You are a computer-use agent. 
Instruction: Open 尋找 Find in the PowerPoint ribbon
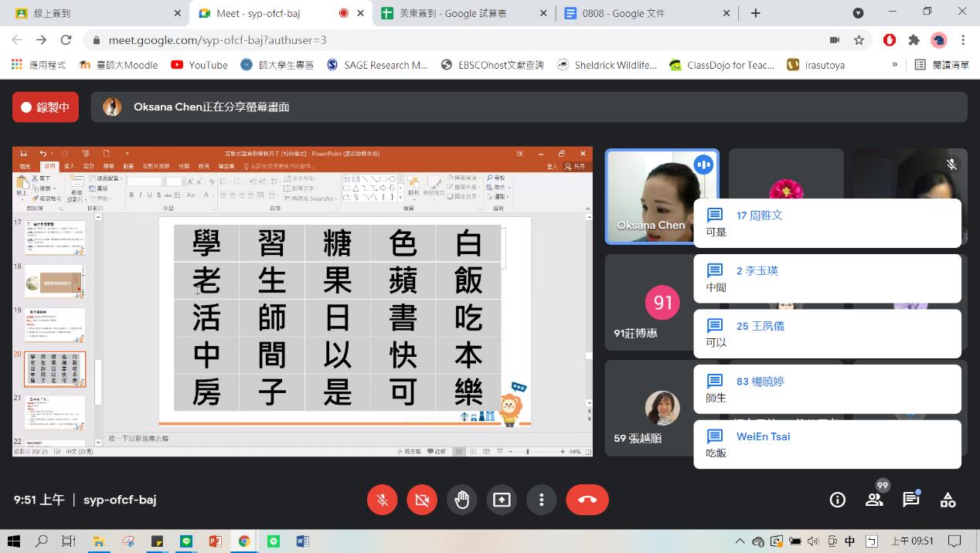[x=496, y=178]
